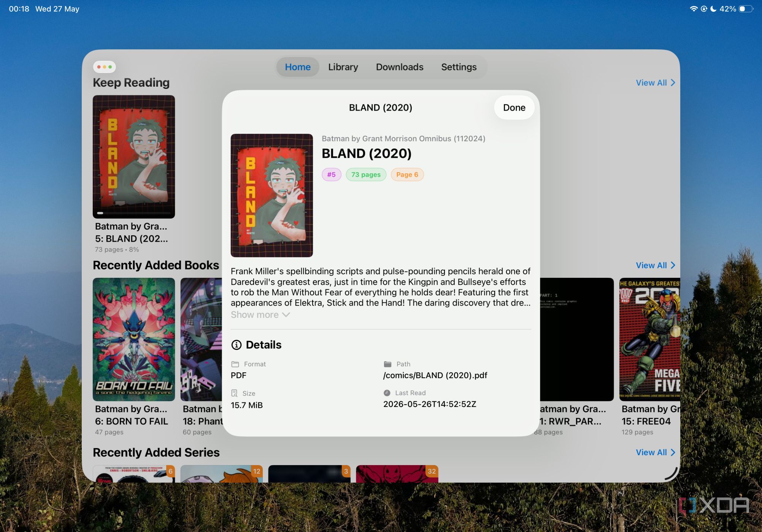Dismiss the BLAND (2020) dialog with Done

click(514, 108)
